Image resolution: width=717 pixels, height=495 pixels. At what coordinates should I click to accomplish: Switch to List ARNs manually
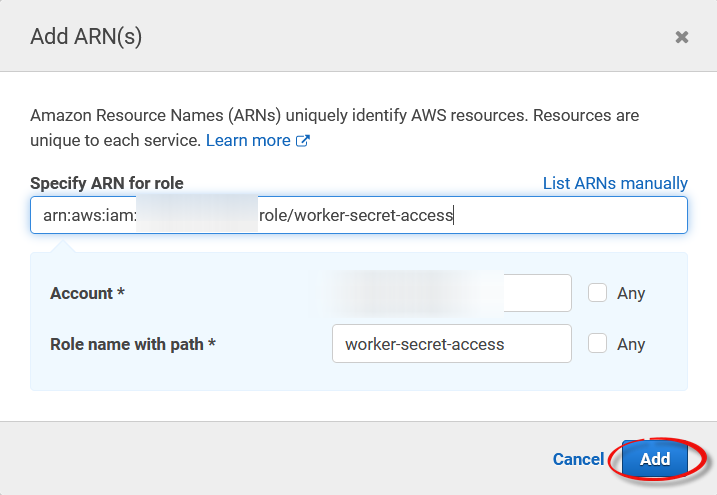click(x=615, y=183)
